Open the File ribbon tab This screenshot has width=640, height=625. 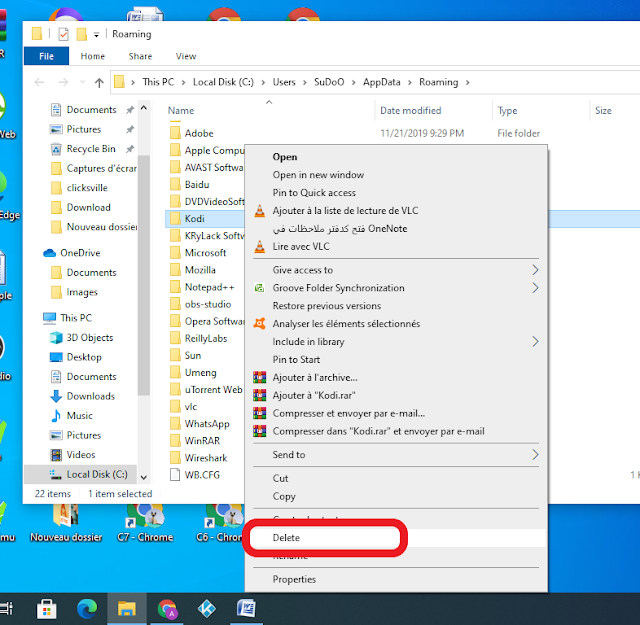point(46,56)
